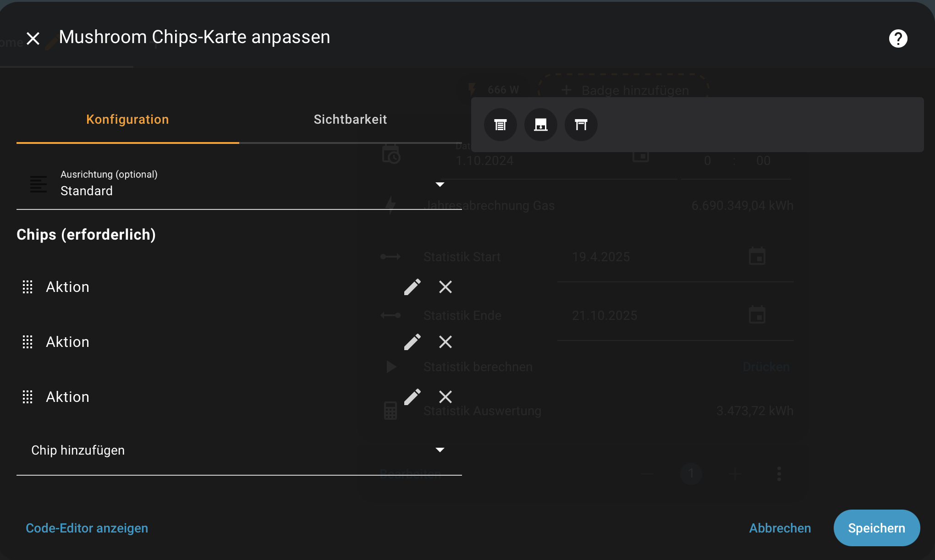This screenshot has width=935, height=560.
Task: Edit the third Aktion chip with pencil icon
Action: [412, 397]
